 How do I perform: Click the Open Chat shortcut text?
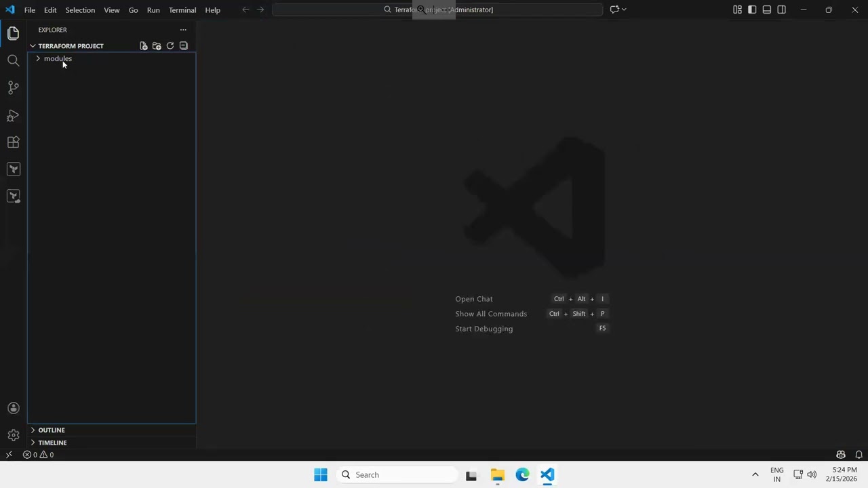coord(474,299)
